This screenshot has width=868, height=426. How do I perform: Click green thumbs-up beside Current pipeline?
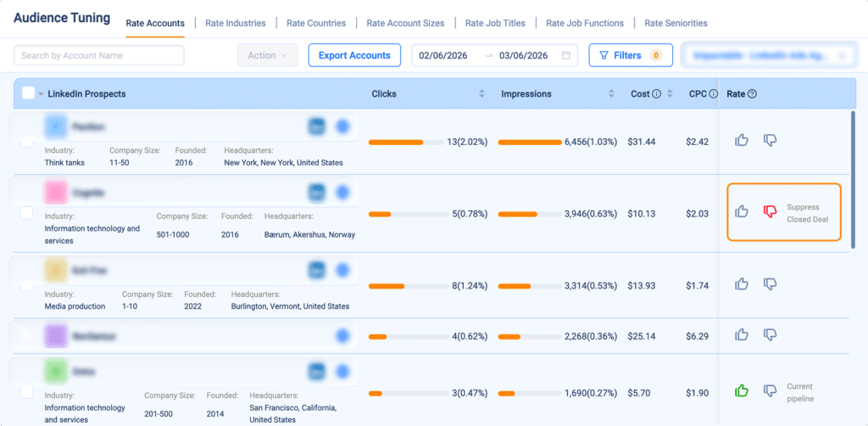pos(741,390)
